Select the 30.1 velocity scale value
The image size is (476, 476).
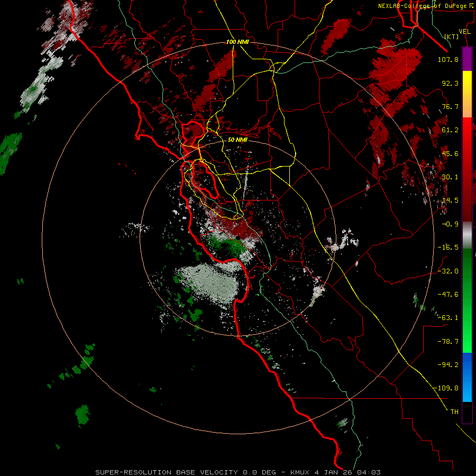tap(450, 177)
